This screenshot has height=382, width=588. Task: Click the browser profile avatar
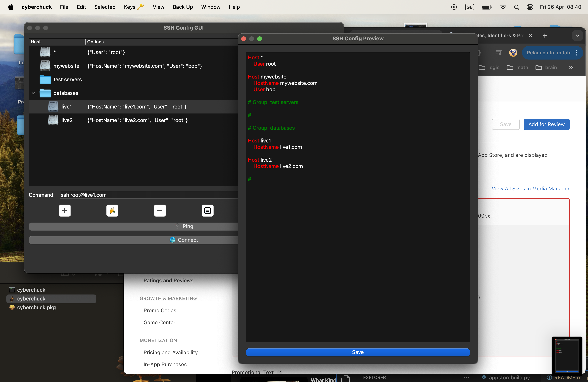click(x=513, y=53)
